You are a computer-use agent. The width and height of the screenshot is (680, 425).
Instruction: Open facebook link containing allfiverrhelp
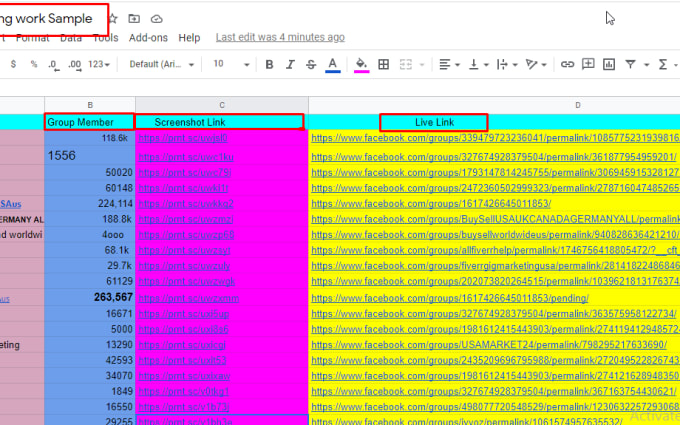[496, 250]
